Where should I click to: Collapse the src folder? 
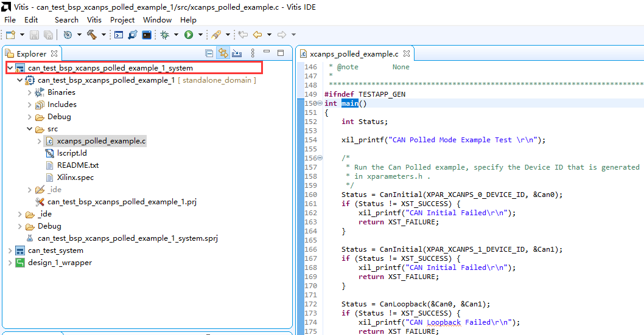click(30, 129)
